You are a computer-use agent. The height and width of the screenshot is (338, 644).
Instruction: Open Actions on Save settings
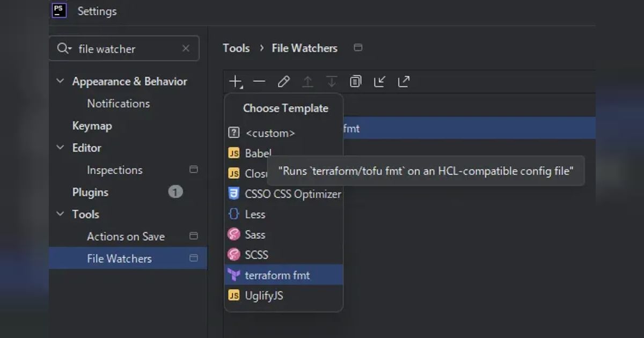[126, 237]
